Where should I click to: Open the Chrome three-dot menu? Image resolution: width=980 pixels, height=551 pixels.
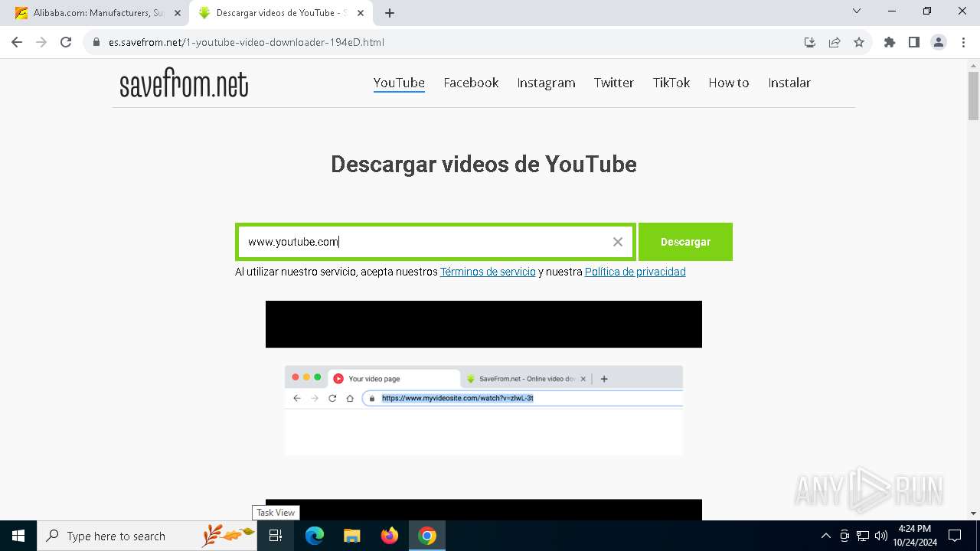pos(962,42)
